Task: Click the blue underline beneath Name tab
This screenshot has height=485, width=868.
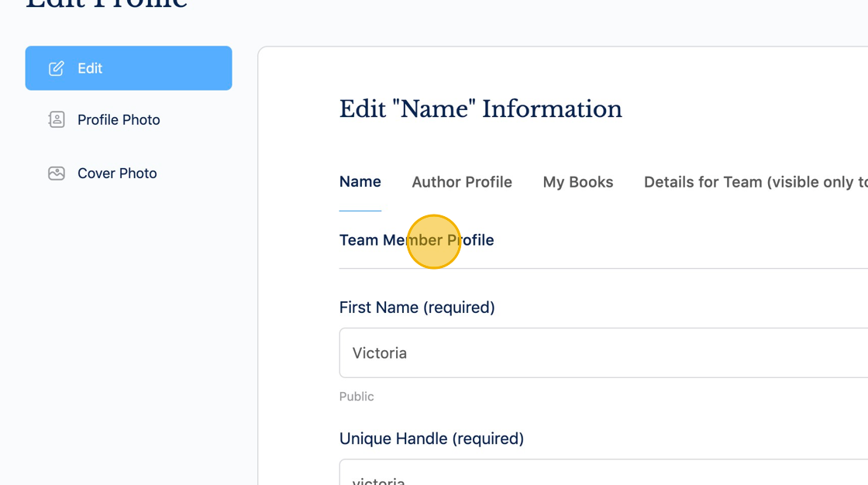Action: (x=360, y=210)
